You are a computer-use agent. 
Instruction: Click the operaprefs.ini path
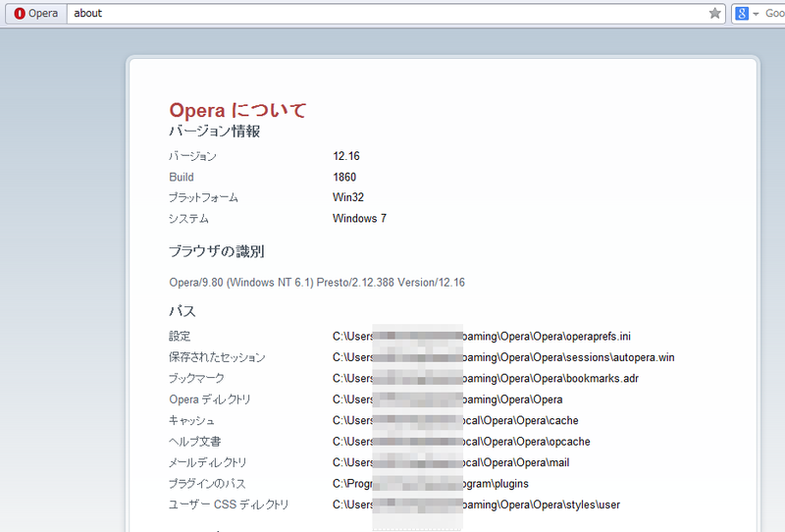pos(482,336)
